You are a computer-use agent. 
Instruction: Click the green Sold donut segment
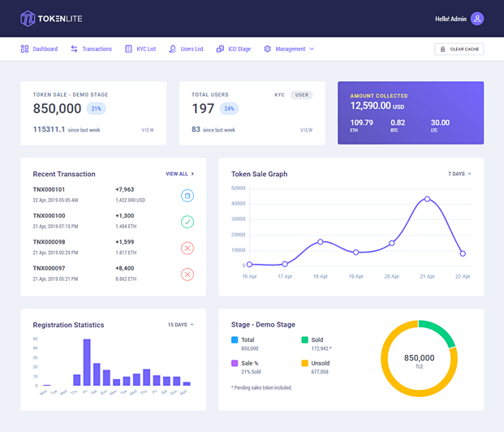(441, 330)
